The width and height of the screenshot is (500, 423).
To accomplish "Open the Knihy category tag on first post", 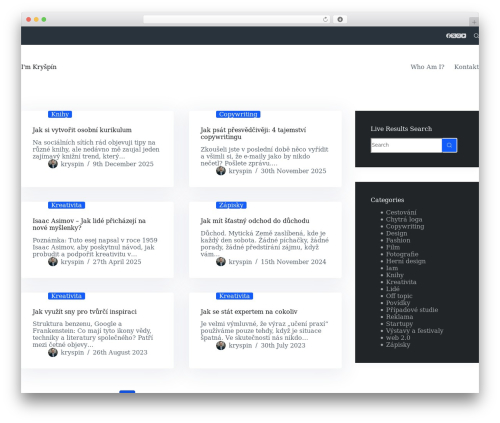I will click(60, 114).
